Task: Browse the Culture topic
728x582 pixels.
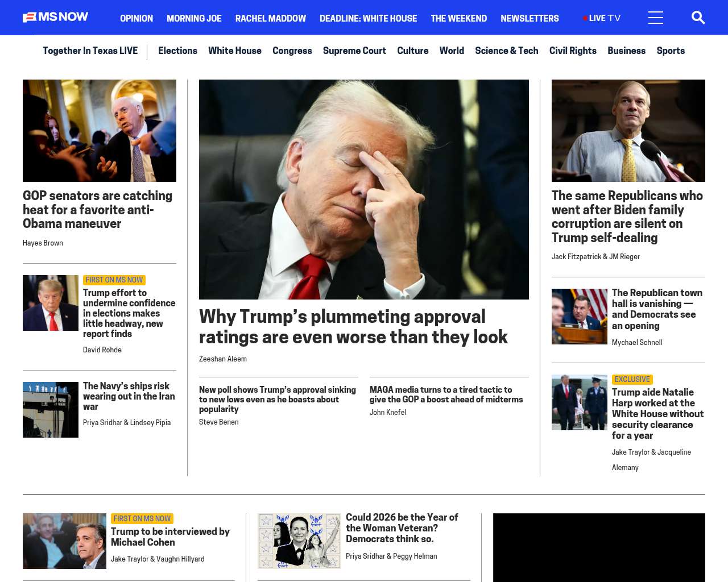Action: coord(413,51)
